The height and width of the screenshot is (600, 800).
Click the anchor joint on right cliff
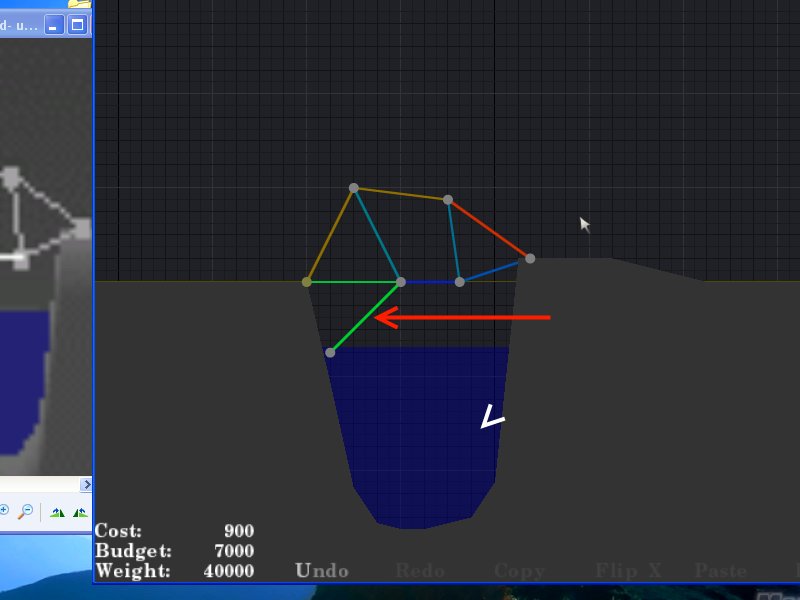point(530,259)
